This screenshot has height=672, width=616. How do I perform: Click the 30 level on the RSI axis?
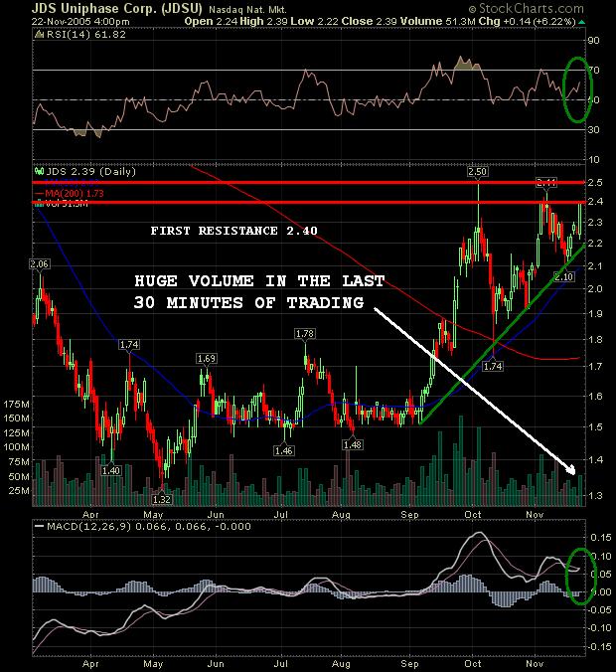pos(594,129)
